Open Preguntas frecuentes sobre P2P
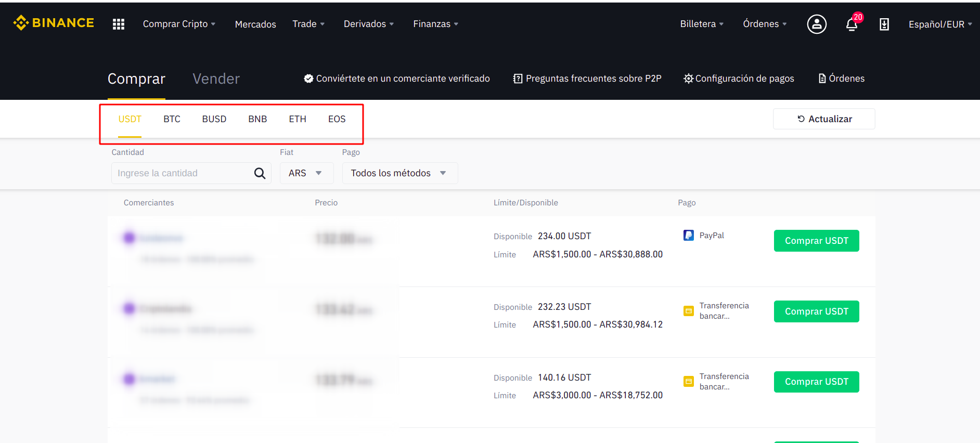 tap(587, 79)
